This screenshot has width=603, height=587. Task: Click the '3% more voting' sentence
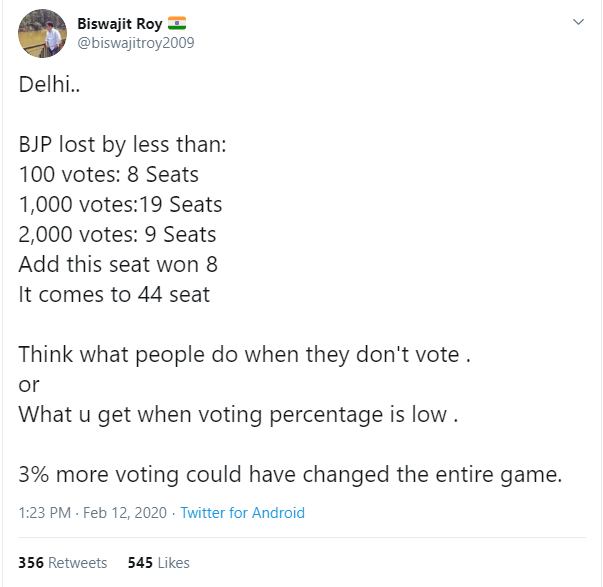point(289,474)
